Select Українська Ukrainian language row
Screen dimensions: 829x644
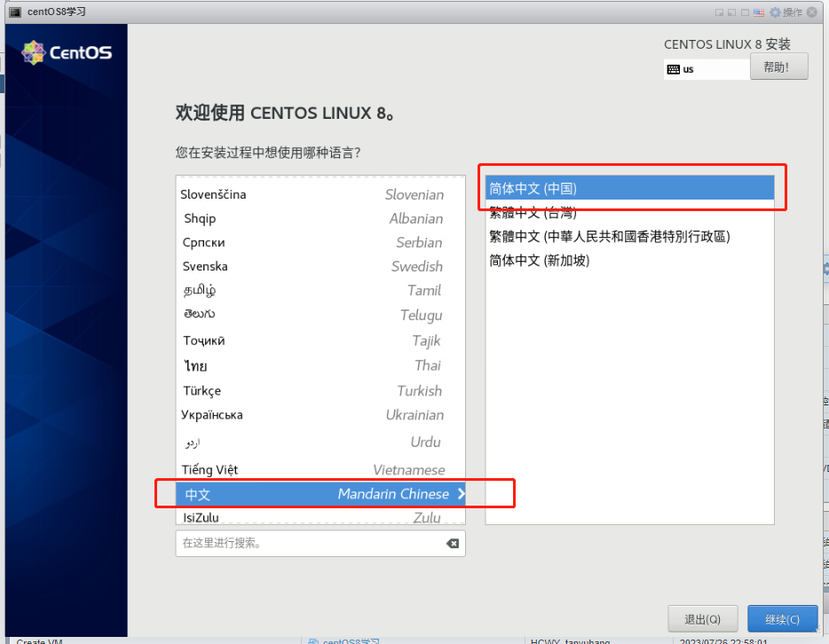(320, 415)
